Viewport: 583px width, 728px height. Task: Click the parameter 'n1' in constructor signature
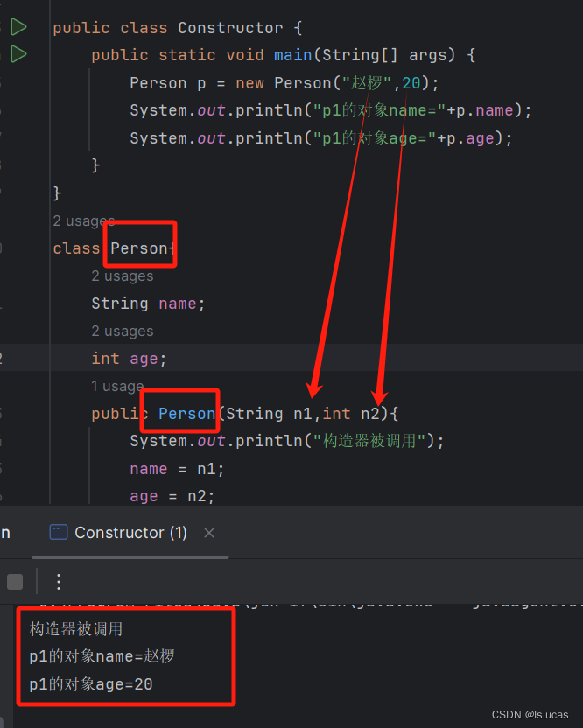pos(302,414)
